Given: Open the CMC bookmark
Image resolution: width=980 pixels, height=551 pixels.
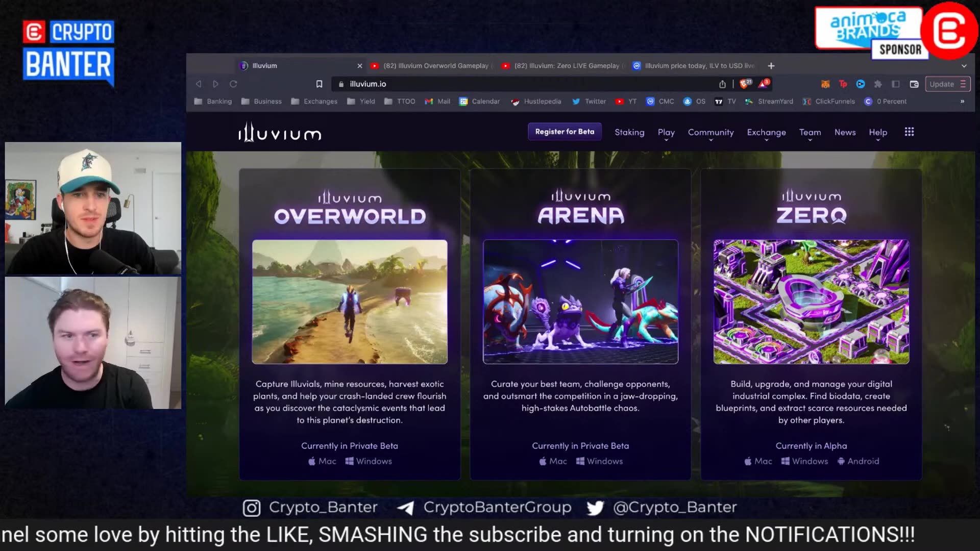Looking at the screenshot, I should 660,102.
